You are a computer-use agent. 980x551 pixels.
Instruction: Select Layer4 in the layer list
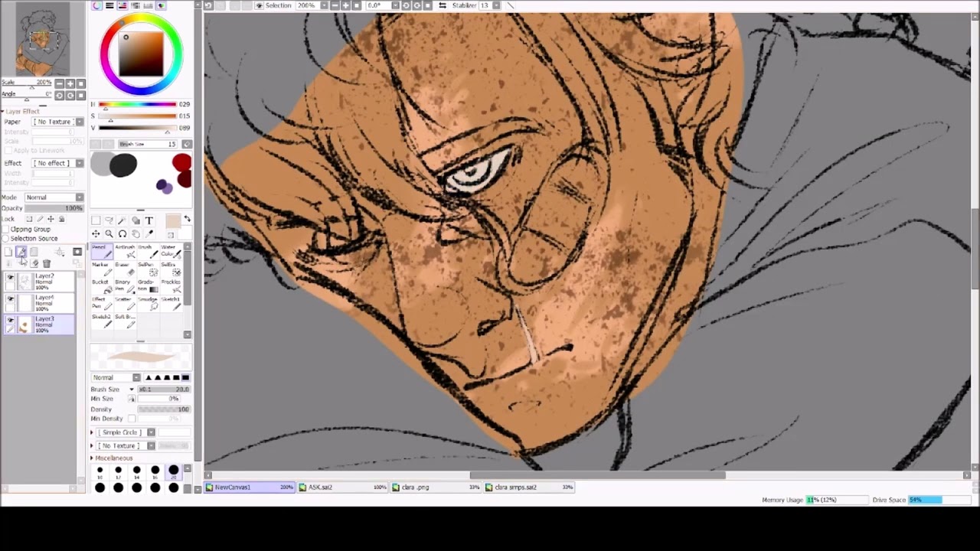pos(38,302)
